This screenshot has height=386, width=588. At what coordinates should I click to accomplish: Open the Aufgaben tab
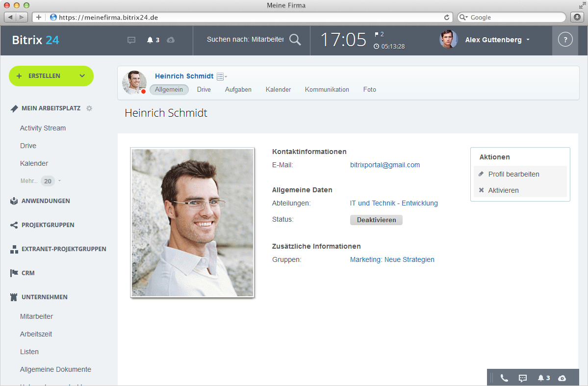[x=238, y=90]
